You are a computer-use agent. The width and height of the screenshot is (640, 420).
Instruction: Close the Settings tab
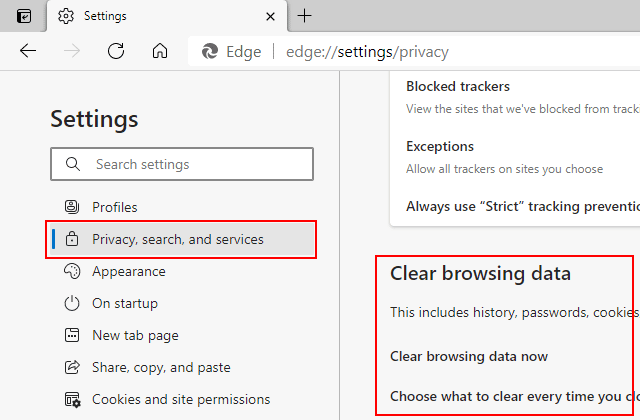270,17
